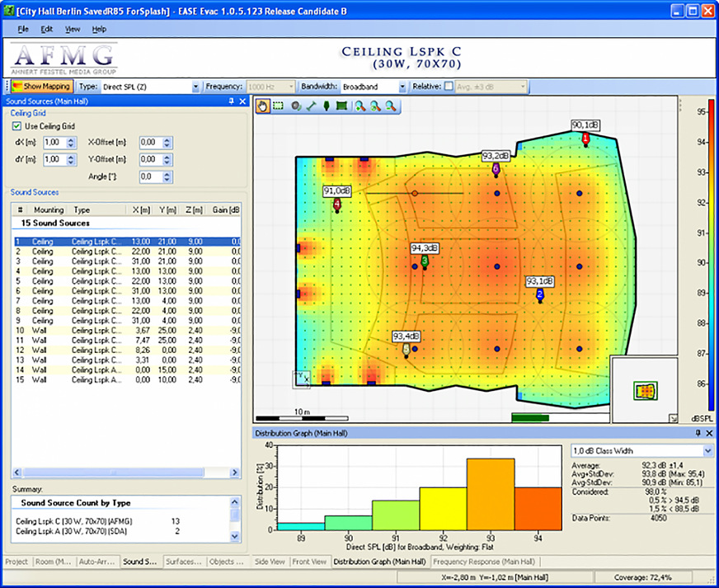The width and height of the screenshot is (719, 588).
Task: Expand the Bandwidth dropdown
Action: coord(402,86)
